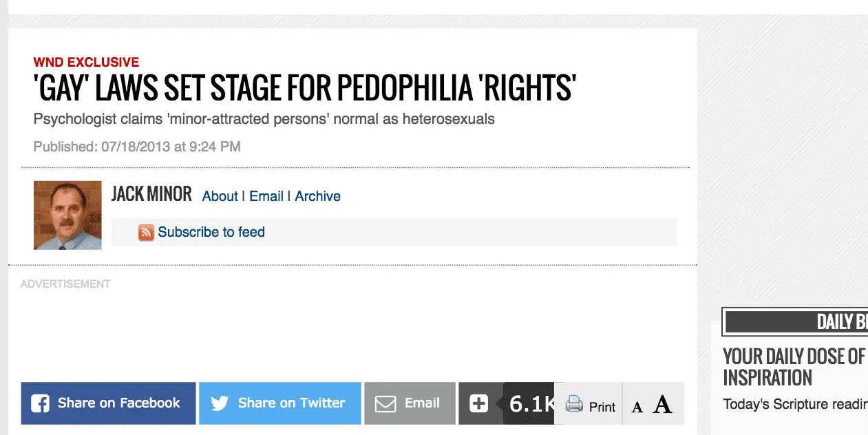Click the envelope icon in share bar

pyautogui.click(x=385, y=403)
